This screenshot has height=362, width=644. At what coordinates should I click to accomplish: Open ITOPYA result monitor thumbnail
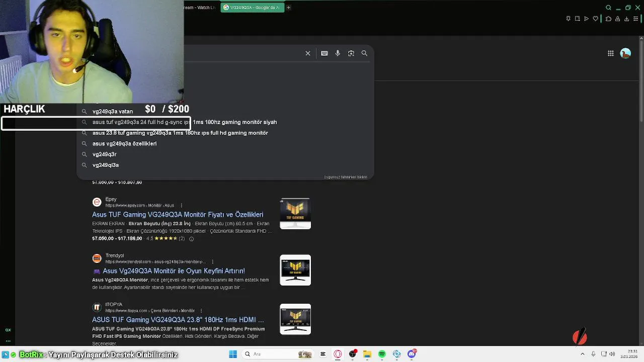(x=295, y=319)
